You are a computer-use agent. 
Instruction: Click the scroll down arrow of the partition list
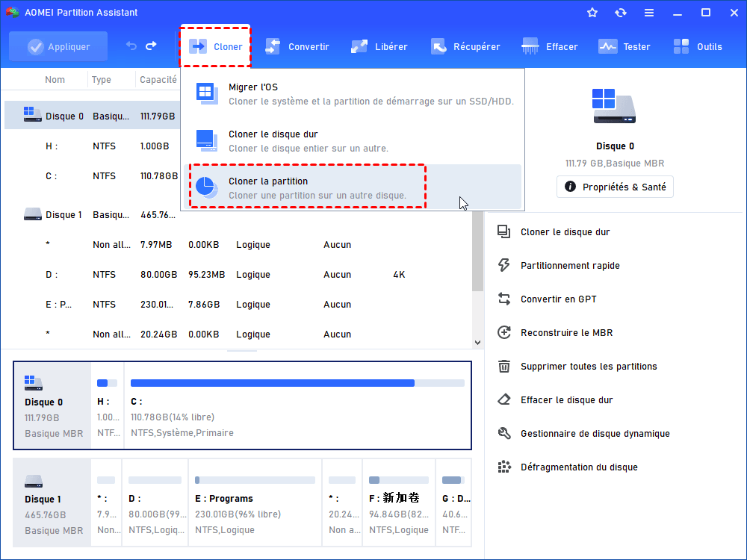pos(478,343)
